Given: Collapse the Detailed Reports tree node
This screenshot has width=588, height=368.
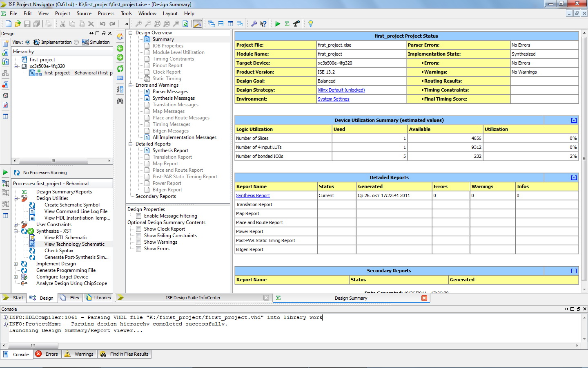Looking at the screenshot, I should 131,144.
